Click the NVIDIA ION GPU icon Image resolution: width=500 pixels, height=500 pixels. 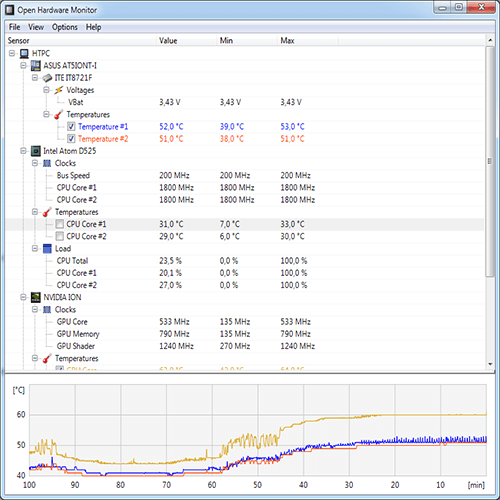pyautogui.click(x=36, y=297)
